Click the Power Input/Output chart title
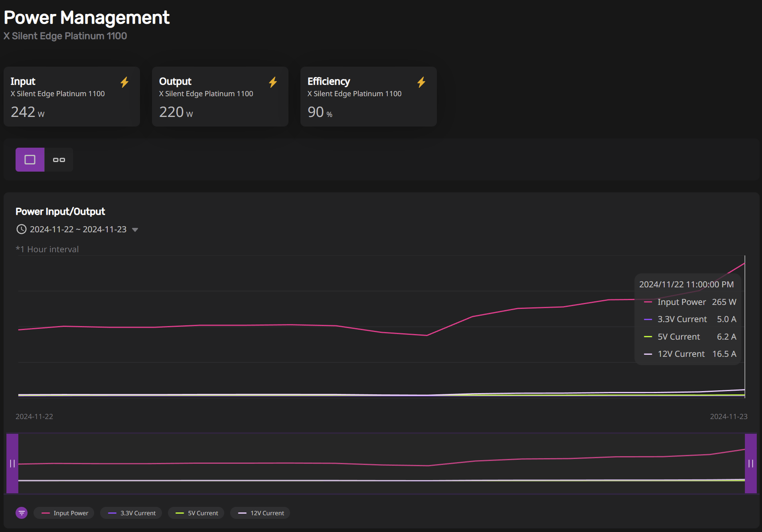Screen dimensions: 762x532 coord(60,212)
